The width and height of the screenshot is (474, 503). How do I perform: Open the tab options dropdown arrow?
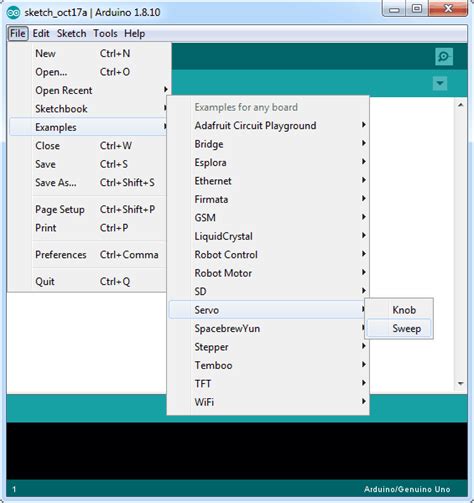(440, 83)
